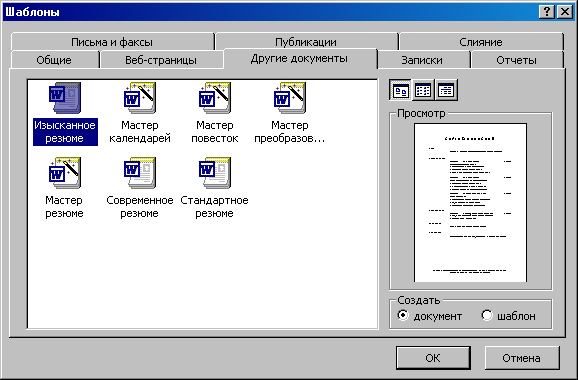This screenshot has width=578, height=380.
Task: Click the Другие документы tab
Action: click(299, 58)
